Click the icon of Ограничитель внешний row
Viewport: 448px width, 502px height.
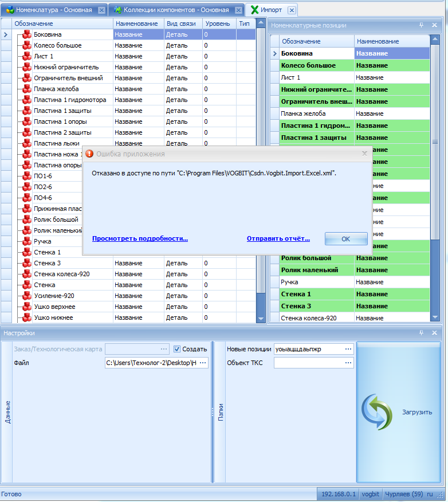click(x=27, y=78)
